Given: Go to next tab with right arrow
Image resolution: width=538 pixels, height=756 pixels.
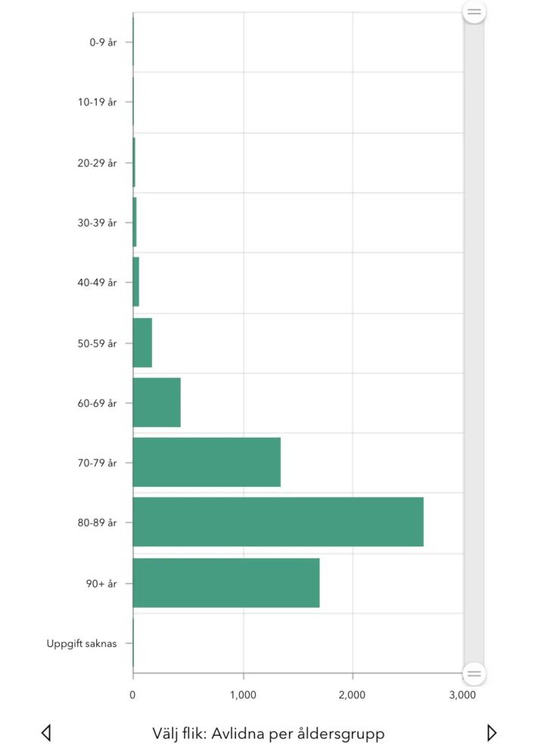Looking at the screenshot, I should [x=491, y=733].
